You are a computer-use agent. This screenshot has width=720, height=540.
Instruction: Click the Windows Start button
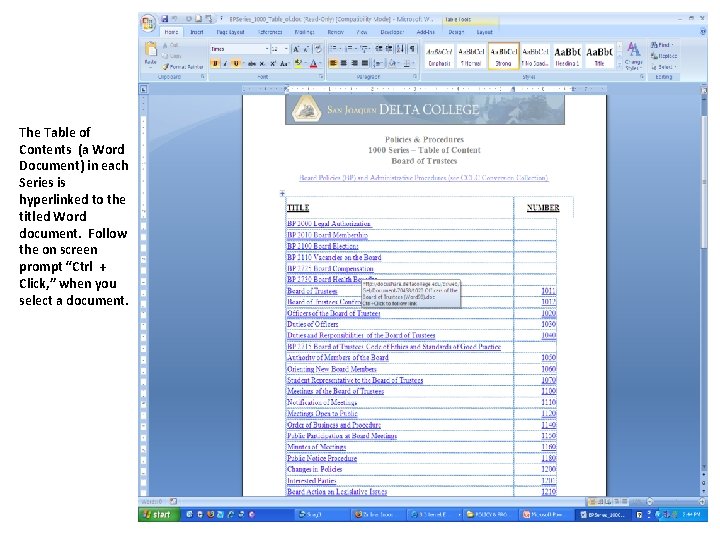157,514
